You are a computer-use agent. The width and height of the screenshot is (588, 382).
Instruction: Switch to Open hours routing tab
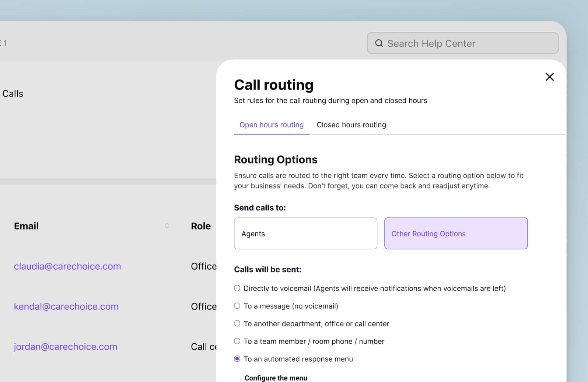click(272, 125)
